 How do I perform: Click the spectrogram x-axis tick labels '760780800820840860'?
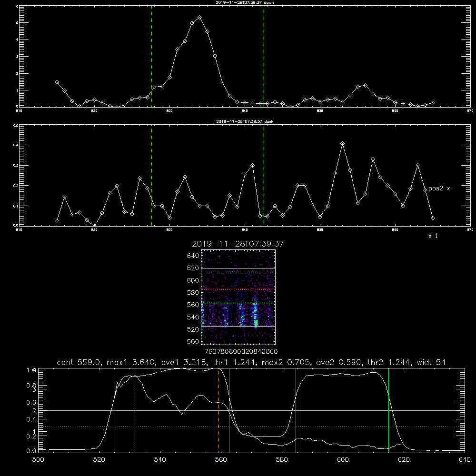tap(241, 352)
